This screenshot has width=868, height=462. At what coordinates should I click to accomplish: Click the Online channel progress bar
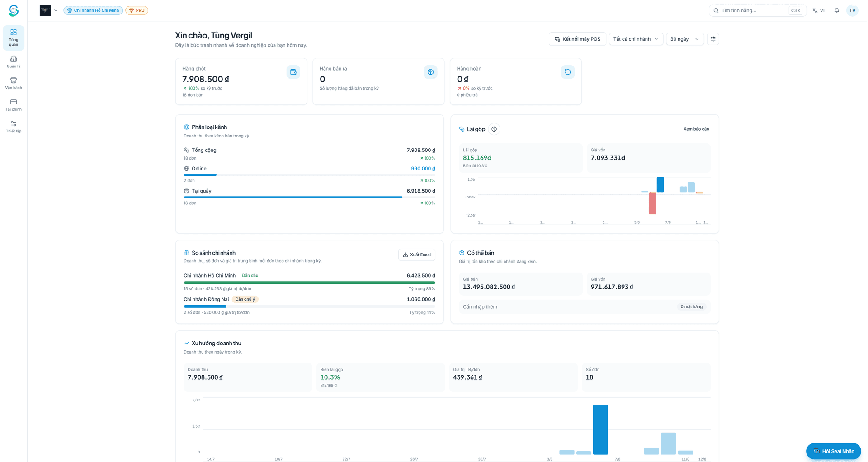[309, 175]
